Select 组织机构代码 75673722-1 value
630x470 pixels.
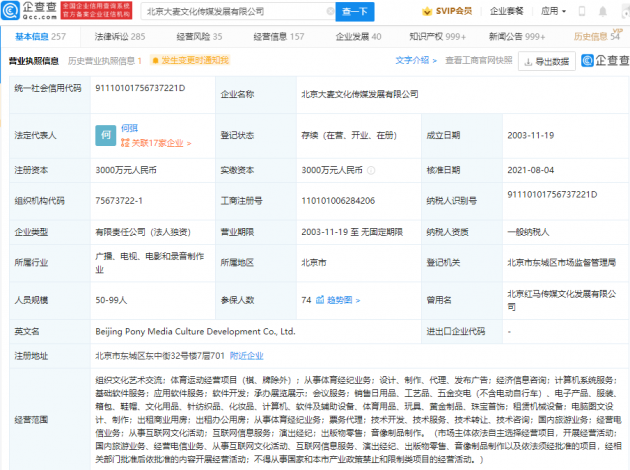coord(119,201)
